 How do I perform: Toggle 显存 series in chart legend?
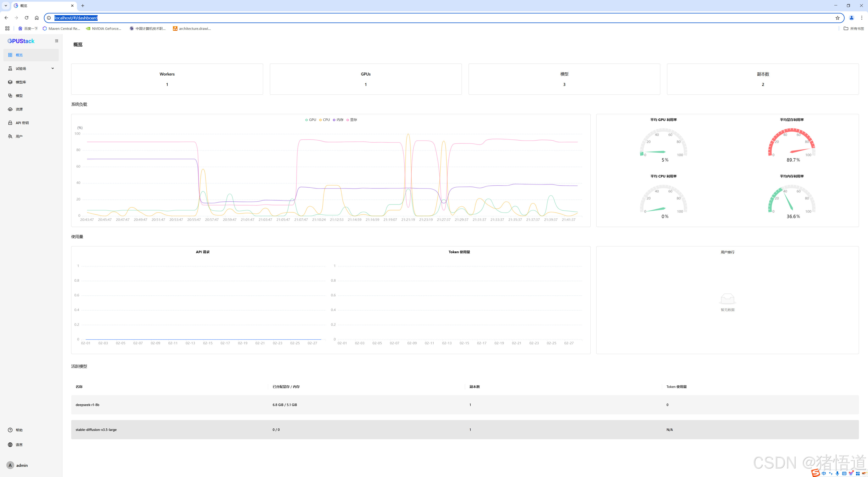(352, 120)
